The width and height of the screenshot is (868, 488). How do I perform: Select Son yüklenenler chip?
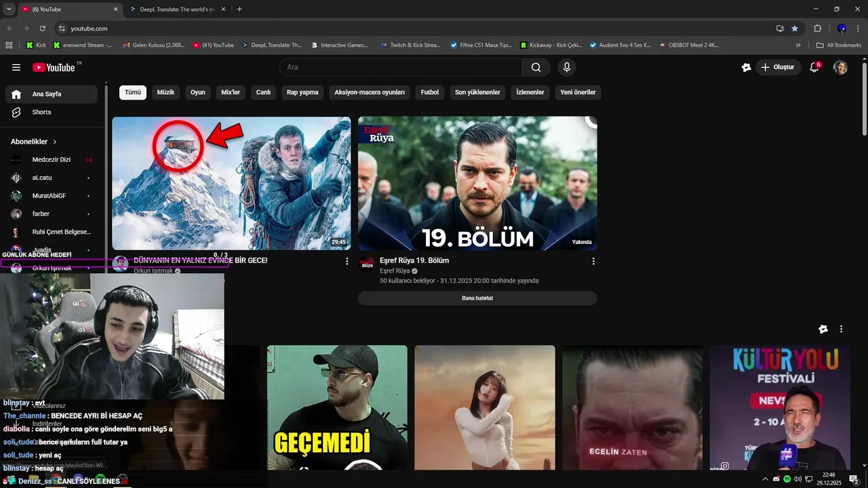point(477,92)
